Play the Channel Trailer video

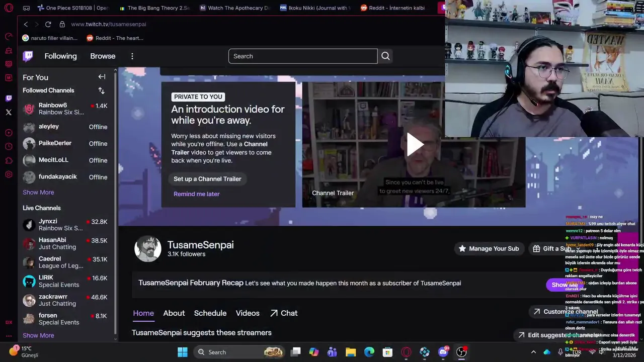(x=415, y=144)
